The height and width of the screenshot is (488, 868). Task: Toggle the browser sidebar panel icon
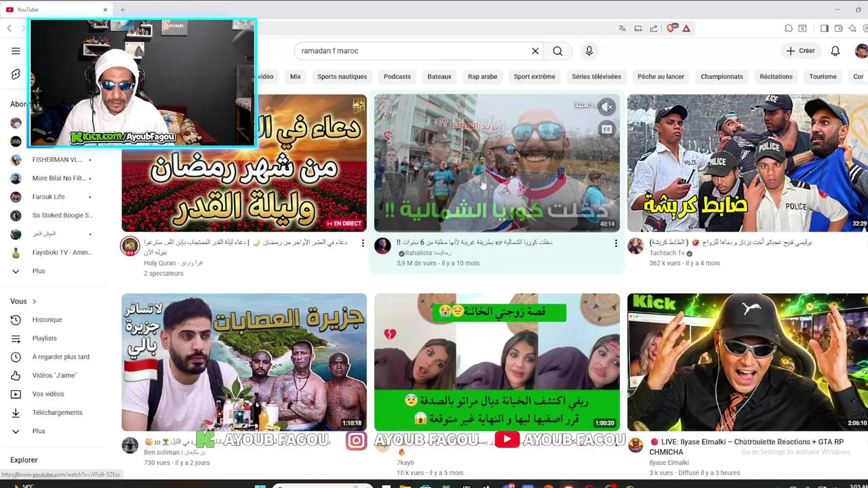825,28
